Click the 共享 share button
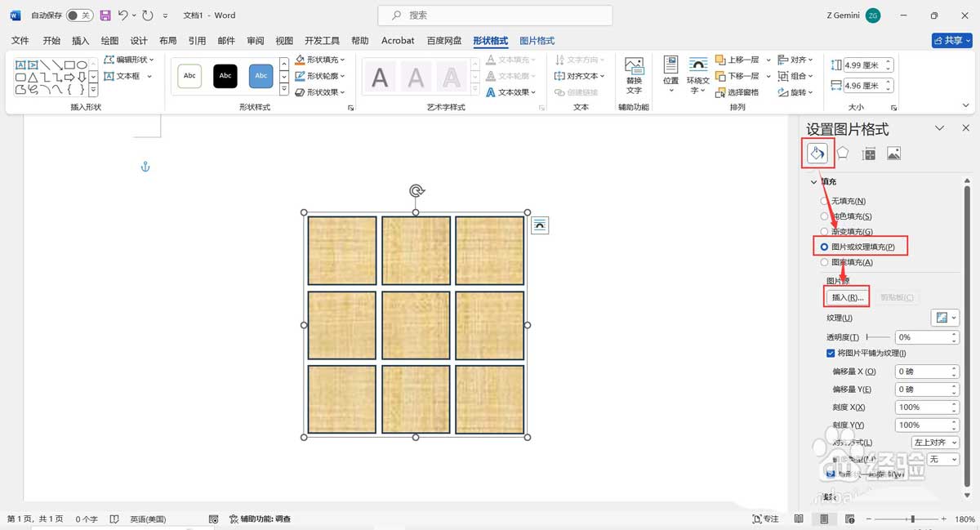Screen dimensions: 980x530 951,40
